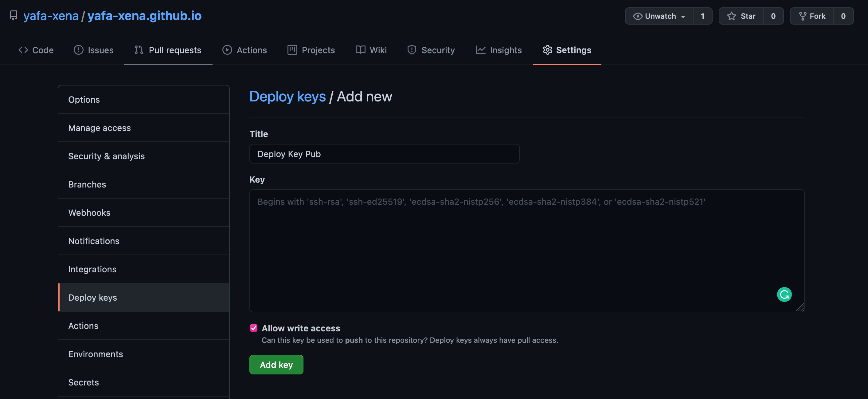Click the Add key button

tap(276, 365)
